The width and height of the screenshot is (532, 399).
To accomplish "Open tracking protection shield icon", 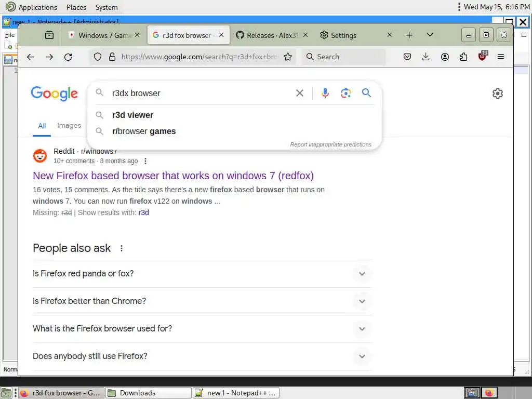I will (x=97, y=57).
